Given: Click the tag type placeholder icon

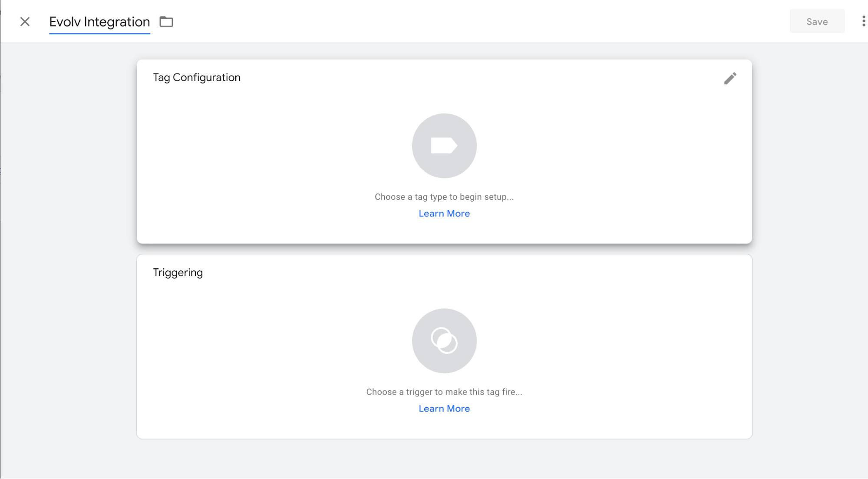Looking at the screenshot, I should point(444,146).
